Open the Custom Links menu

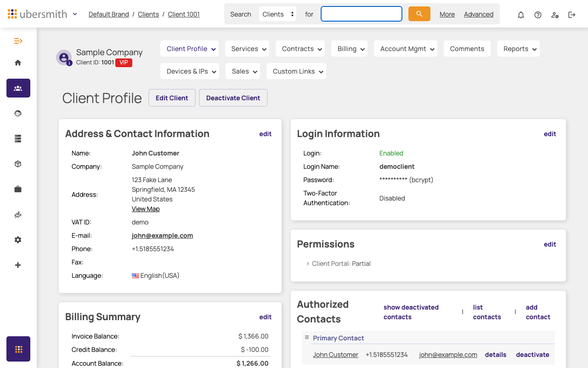[296, 71]
